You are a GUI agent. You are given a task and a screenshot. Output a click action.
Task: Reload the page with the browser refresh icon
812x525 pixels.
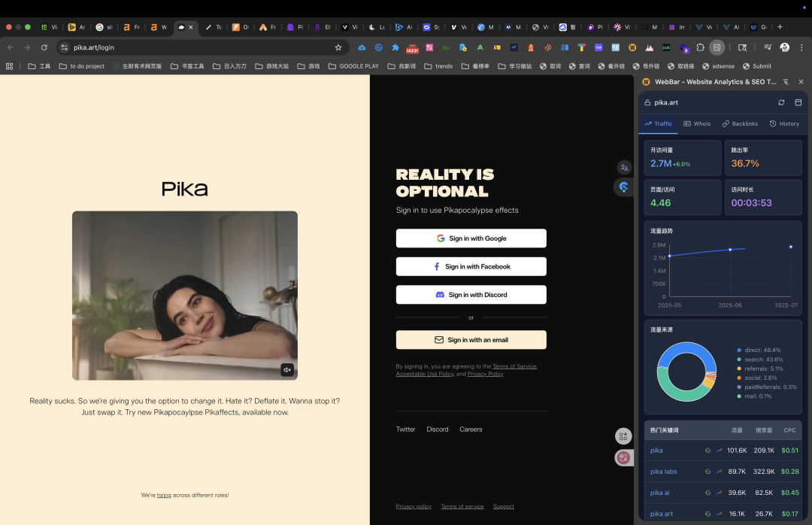pos(44,47)
